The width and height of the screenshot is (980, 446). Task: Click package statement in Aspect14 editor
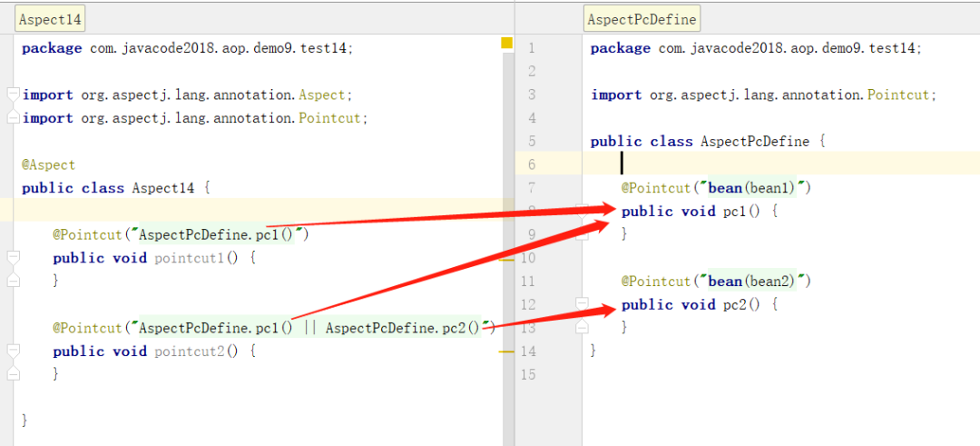[x=188, y=48]
